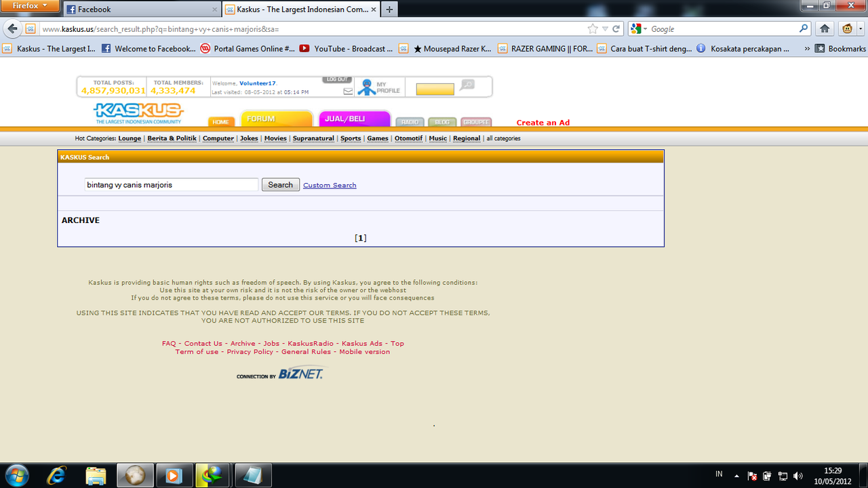Go back using the browser back arrow
The image size is (868, 488).
point(12,28)
